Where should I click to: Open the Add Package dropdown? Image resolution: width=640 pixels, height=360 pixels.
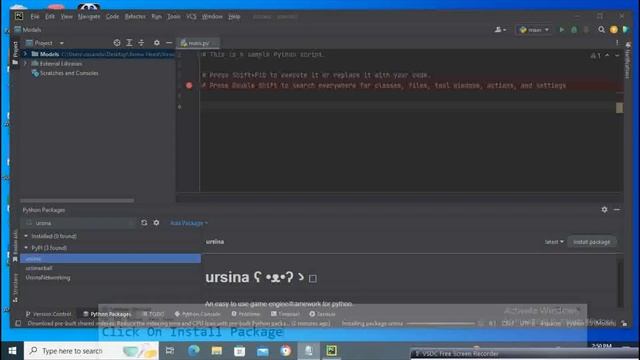189,223
